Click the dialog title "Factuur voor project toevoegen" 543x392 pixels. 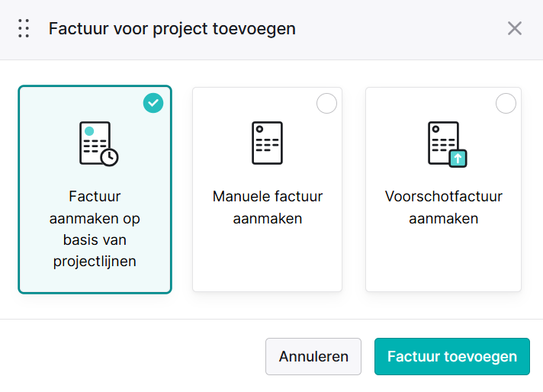click(172, 28)
